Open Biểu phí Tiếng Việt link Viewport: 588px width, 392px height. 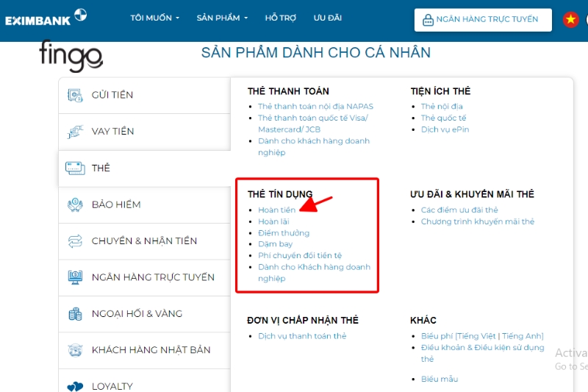(x=476, y=336)
